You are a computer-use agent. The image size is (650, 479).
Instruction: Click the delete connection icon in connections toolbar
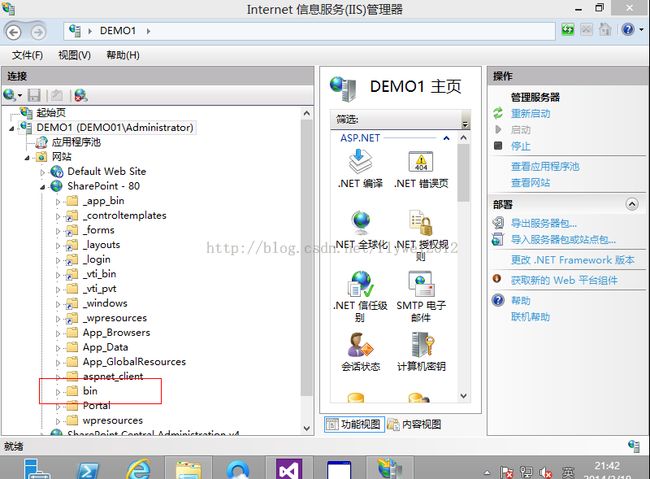tap(81, 95)
